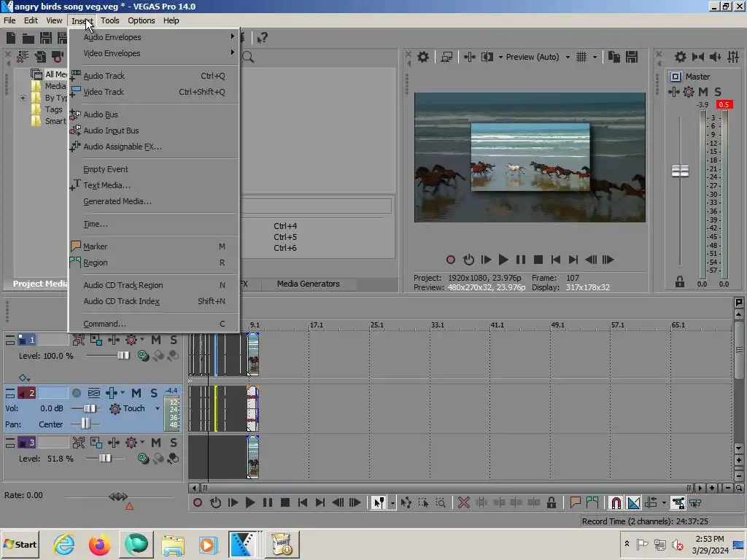Open Master Bus audio properties gear
Image resolution: width=747 pixels, height=560 pixels.
681,57
